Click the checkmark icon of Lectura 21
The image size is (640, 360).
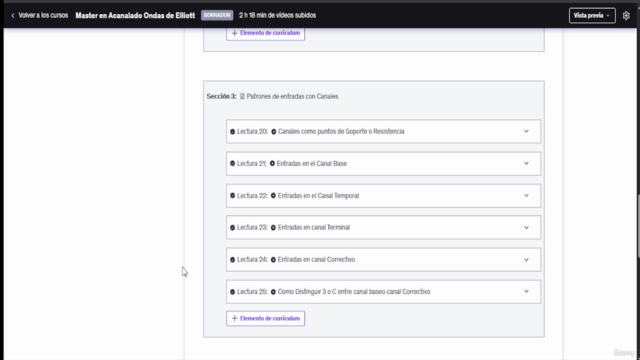232,163
